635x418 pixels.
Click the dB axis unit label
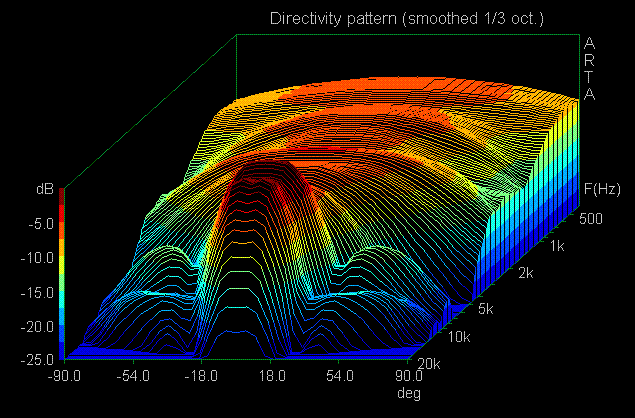pos(43,189)
